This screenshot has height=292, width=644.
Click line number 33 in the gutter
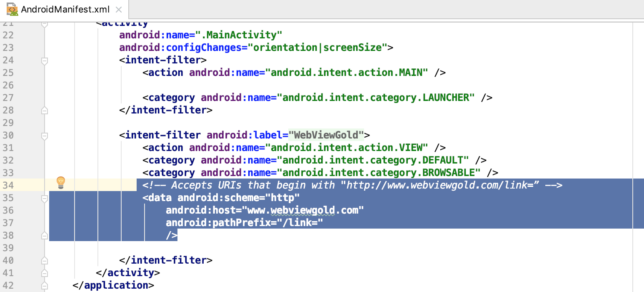8,172
